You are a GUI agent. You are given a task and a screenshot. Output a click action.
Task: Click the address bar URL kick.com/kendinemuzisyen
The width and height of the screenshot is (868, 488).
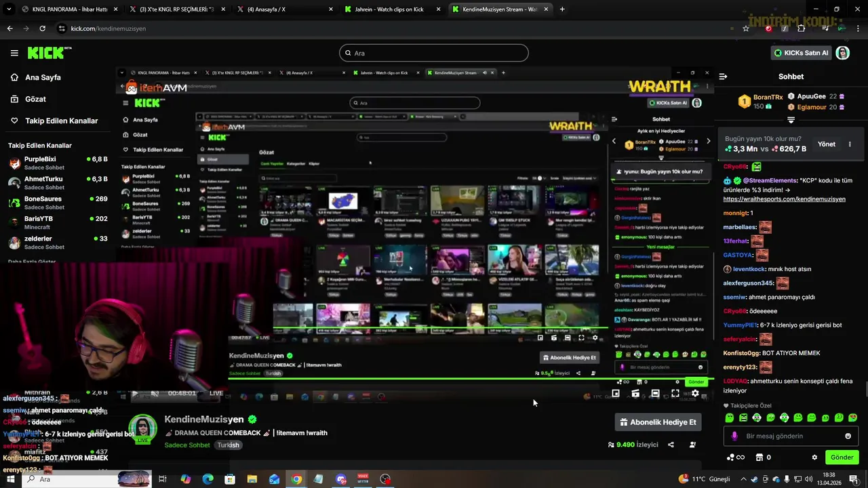(x=108, y=28)
